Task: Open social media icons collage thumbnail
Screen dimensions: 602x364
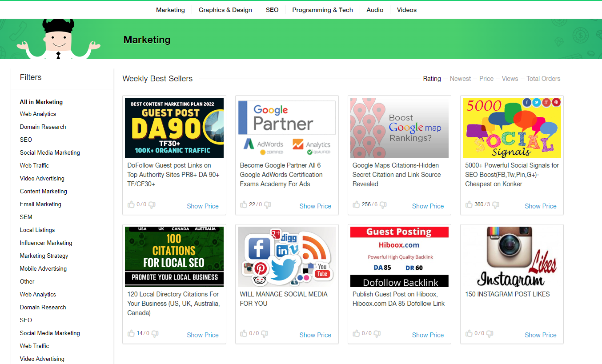Action: pyautogui.click(x=287, y=257)
